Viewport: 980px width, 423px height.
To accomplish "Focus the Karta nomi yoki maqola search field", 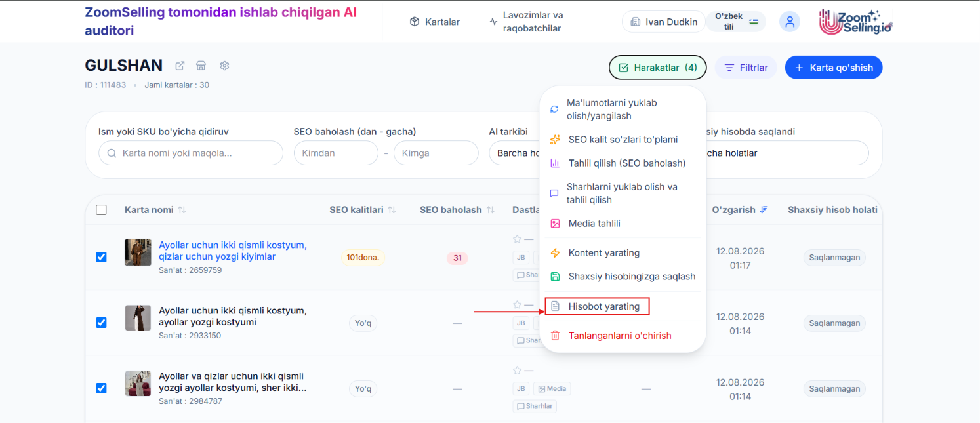I will (x=191, y=153).
